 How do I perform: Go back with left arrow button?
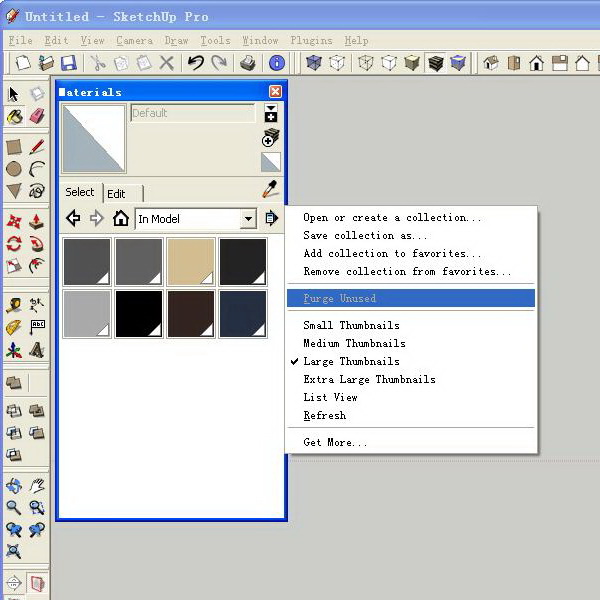tap(73, 218)
